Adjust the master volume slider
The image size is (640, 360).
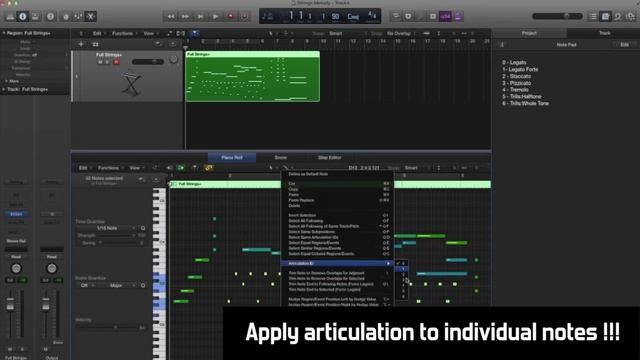[557, 16]
